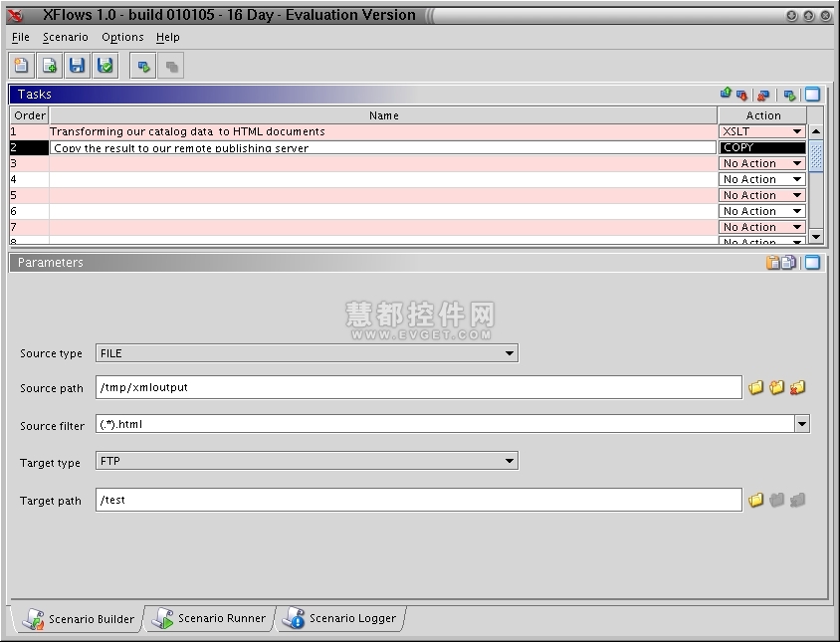Screen dimensions: 840x642
Task: Click the second folder icon beside Source path
Action: click(776, 387)
